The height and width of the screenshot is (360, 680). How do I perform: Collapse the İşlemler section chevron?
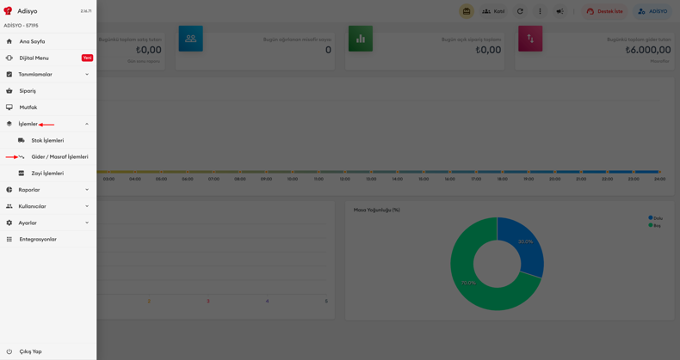tap(87, 124)
